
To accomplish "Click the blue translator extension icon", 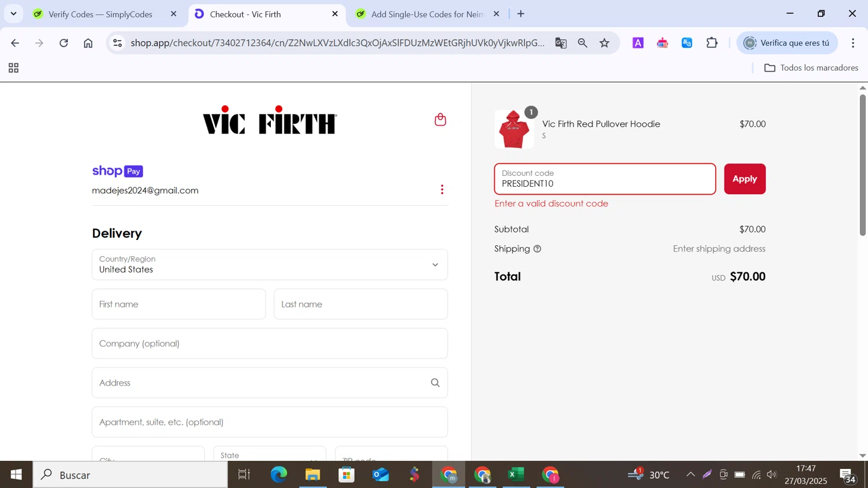I will coord(687,43).
